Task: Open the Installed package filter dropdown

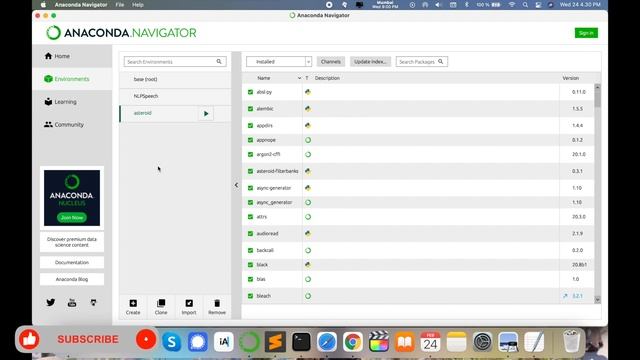Action: point(279,62)
